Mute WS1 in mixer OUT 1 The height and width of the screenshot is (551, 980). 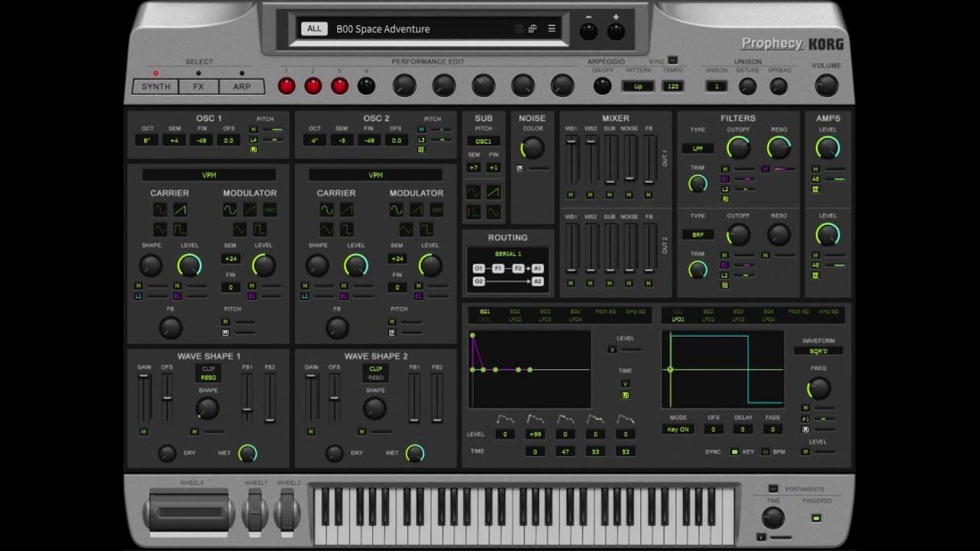570,195
